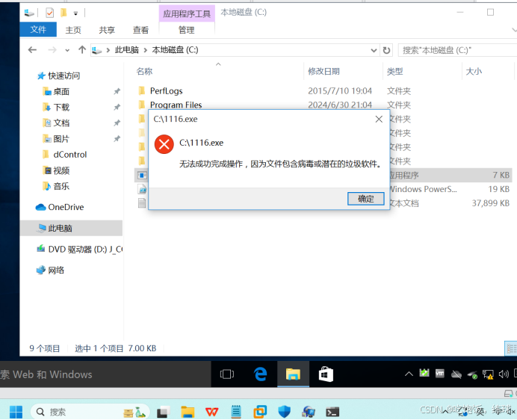Click the red error icon in dialog
Viewport: 517px width, 420px height.
point(164,144)
